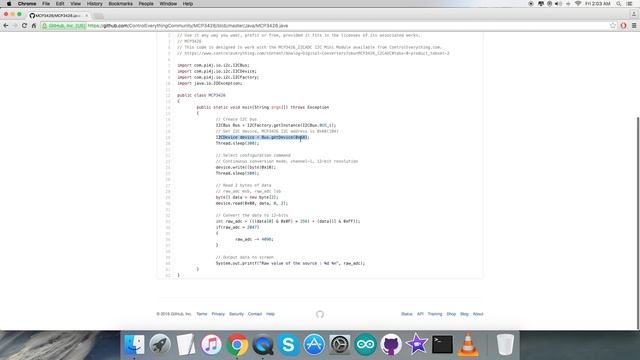Open the People menu
Viewport: 640px width, 360px height.
[x=146, y=4]
